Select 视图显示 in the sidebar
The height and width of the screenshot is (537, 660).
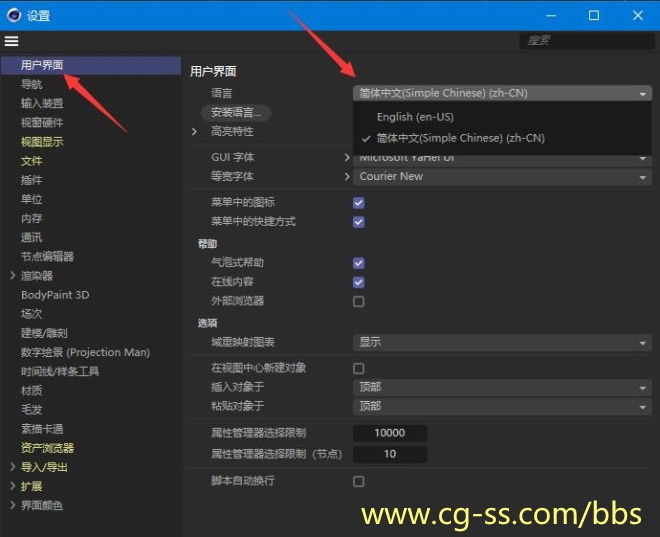click(42, 142)
